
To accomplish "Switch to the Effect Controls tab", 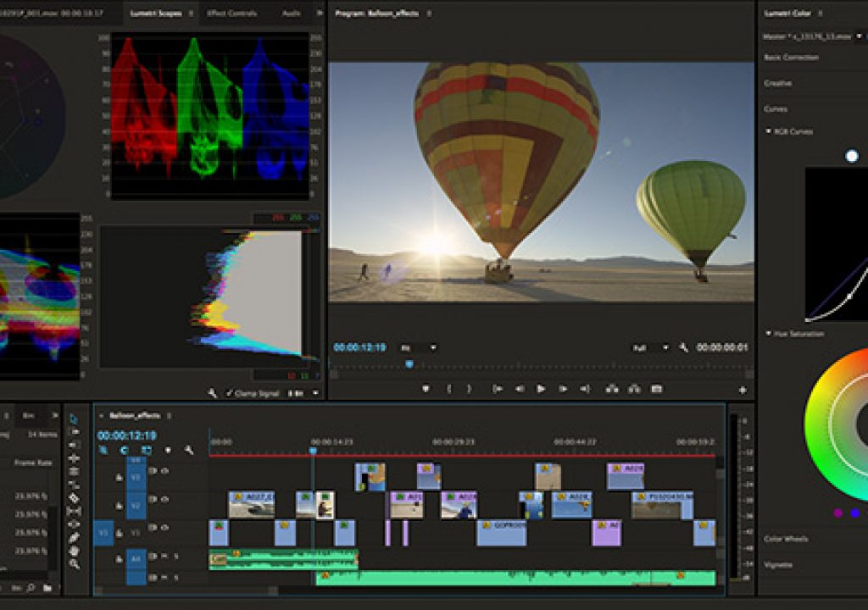I will pyautogui.click(x=231, y=14).
